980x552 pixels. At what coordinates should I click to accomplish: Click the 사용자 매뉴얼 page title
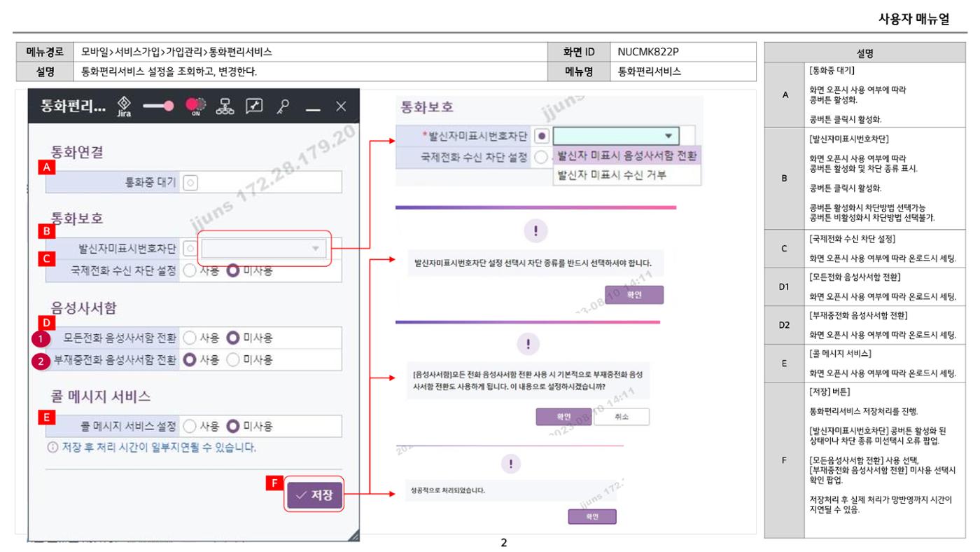[913, 20]
